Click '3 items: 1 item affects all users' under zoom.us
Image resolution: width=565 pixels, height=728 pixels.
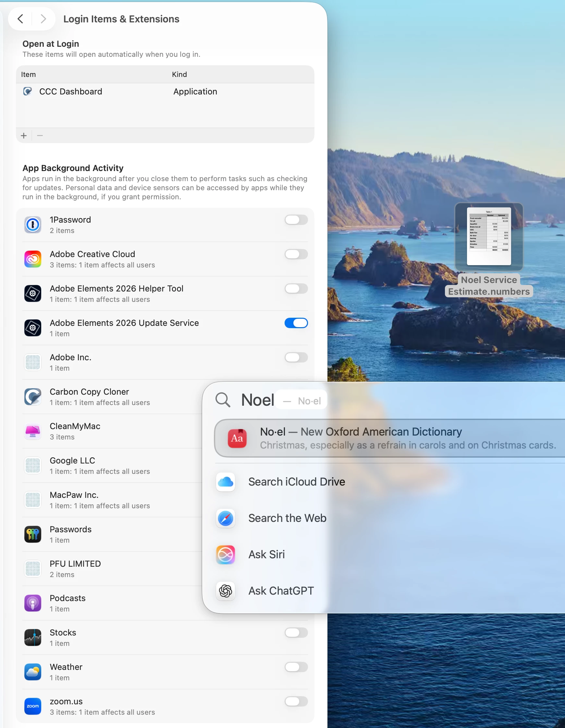pos(102,712)
